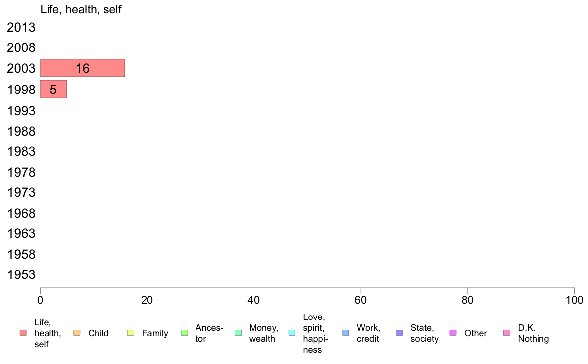The width and height of the screenshot is (588, 364).
Task: Click the magenta Other legend swatch
Action: pos(453,333)
